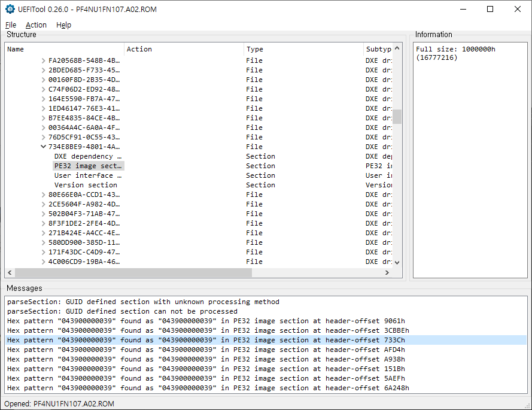
Task: Collapse the 734E8BE9-4801 file node
Action: (x=43, y=147)
